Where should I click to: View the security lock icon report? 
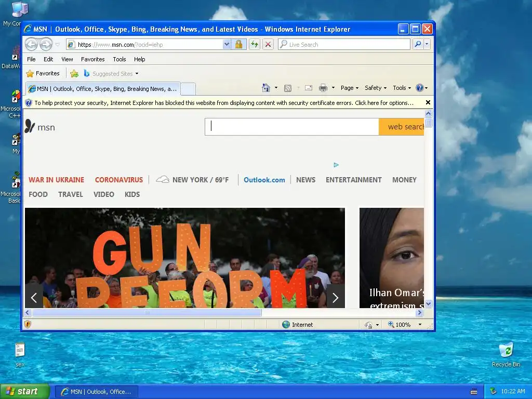[239, 45]
